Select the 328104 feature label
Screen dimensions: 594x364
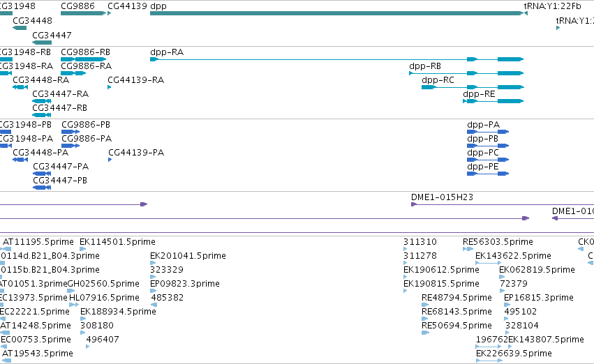click(522, 326)
